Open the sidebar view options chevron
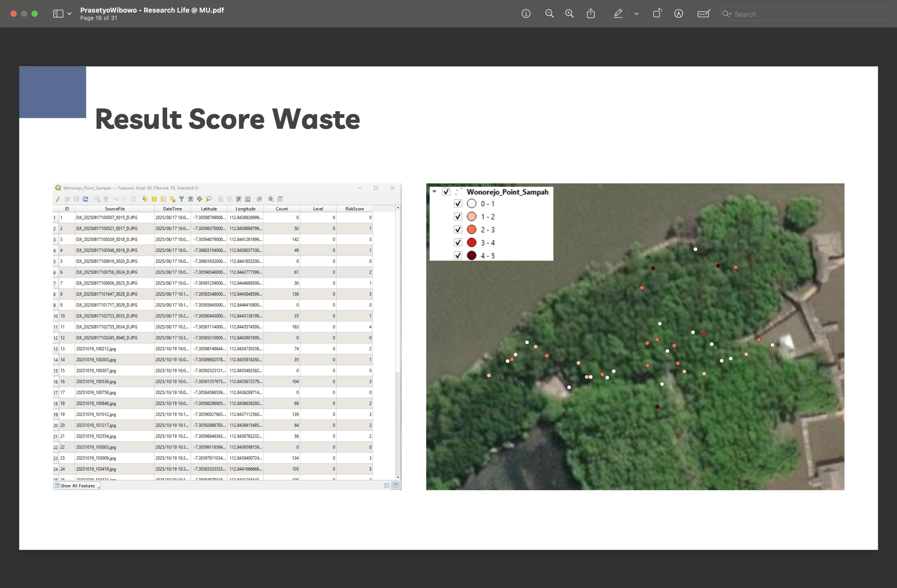897x588 pixels. (69, 14)
